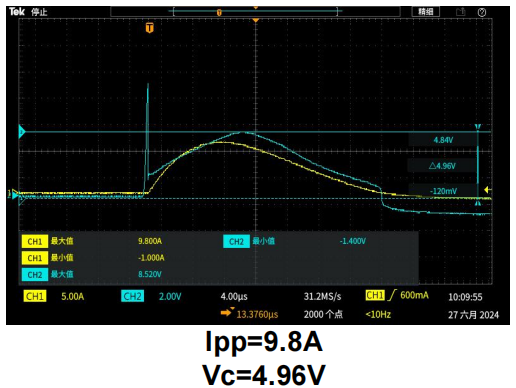Click the orange trigger T position marker
Screen dimensions: 516x388
[150, 28]
